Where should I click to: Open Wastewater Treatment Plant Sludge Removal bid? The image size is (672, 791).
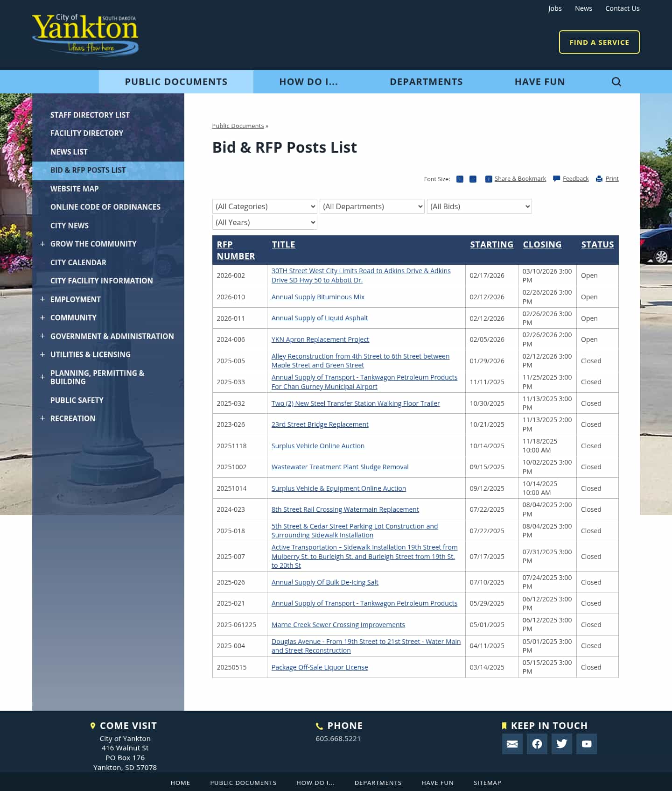[340, 467]
